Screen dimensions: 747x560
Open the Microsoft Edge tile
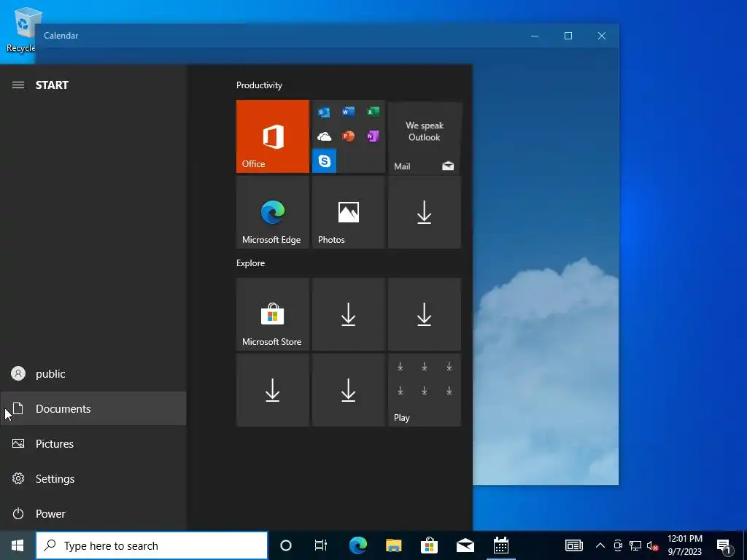pos(273,212)
